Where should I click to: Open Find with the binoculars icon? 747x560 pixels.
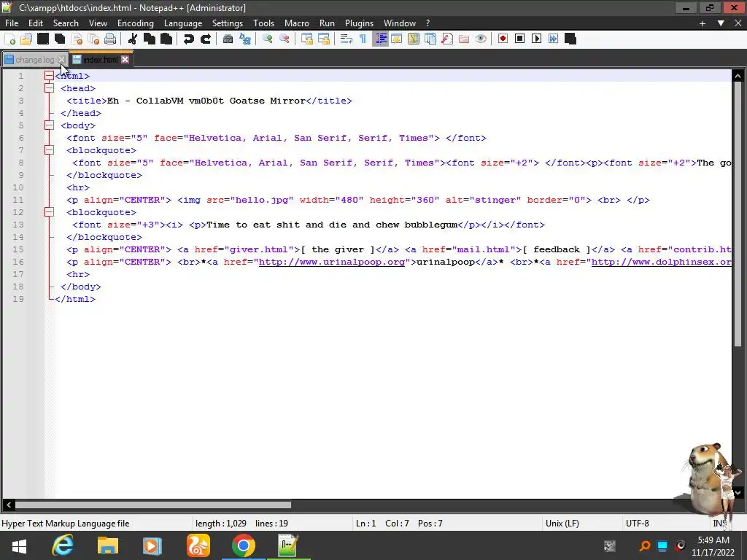click(x=228, y=39)
